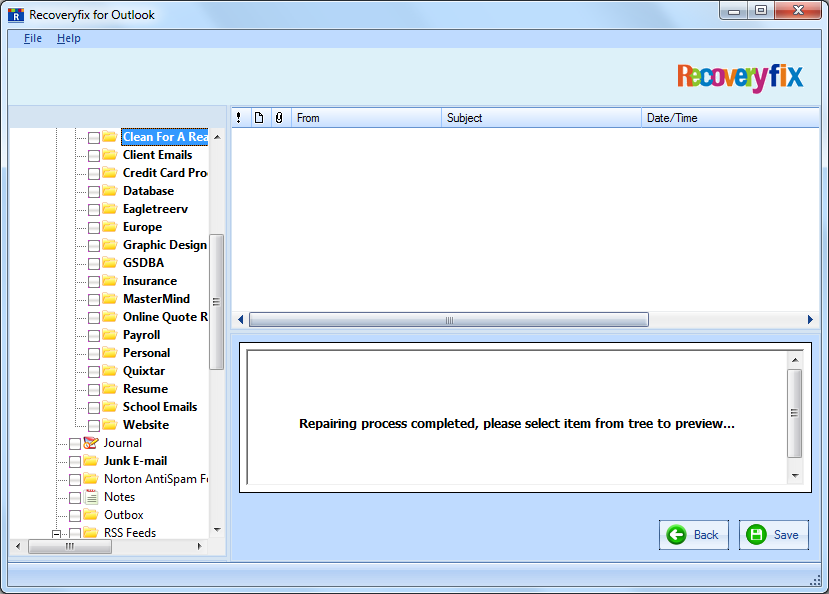The height and width of the screenshot is (594, 829).
Task: Sort by the From column header
Action: 366,118
